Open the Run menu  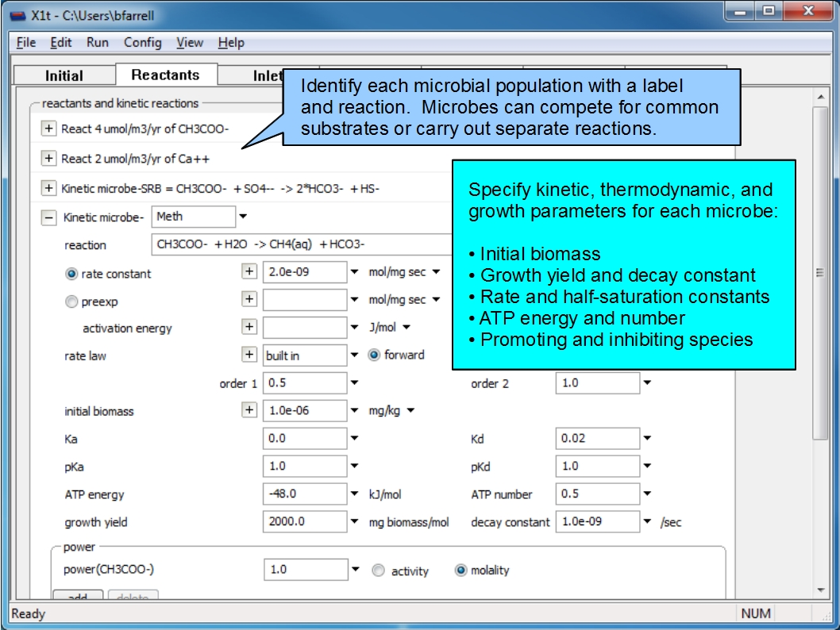coord(98,42)
